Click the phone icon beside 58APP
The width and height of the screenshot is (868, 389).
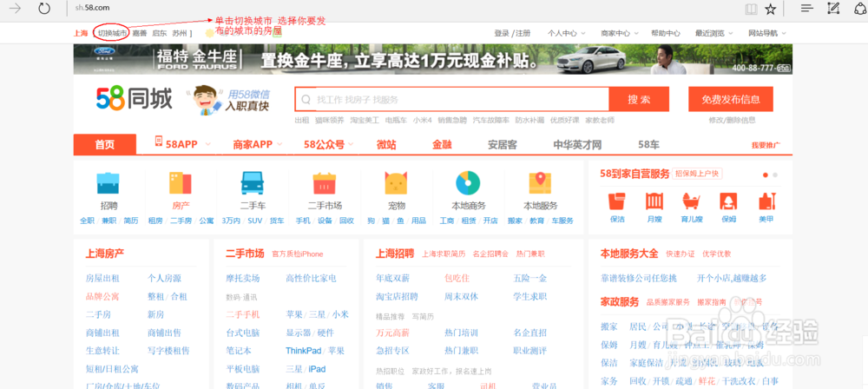(158, 142)
